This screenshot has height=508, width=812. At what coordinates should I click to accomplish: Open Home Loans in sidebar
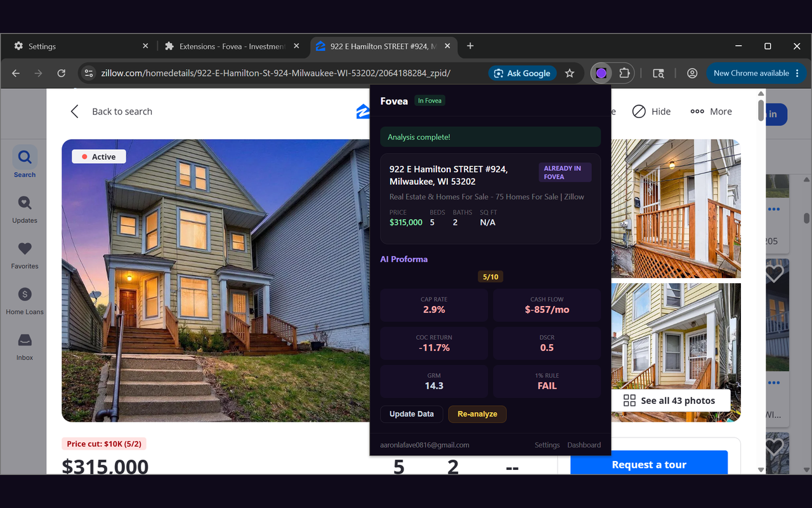point(25,300)
